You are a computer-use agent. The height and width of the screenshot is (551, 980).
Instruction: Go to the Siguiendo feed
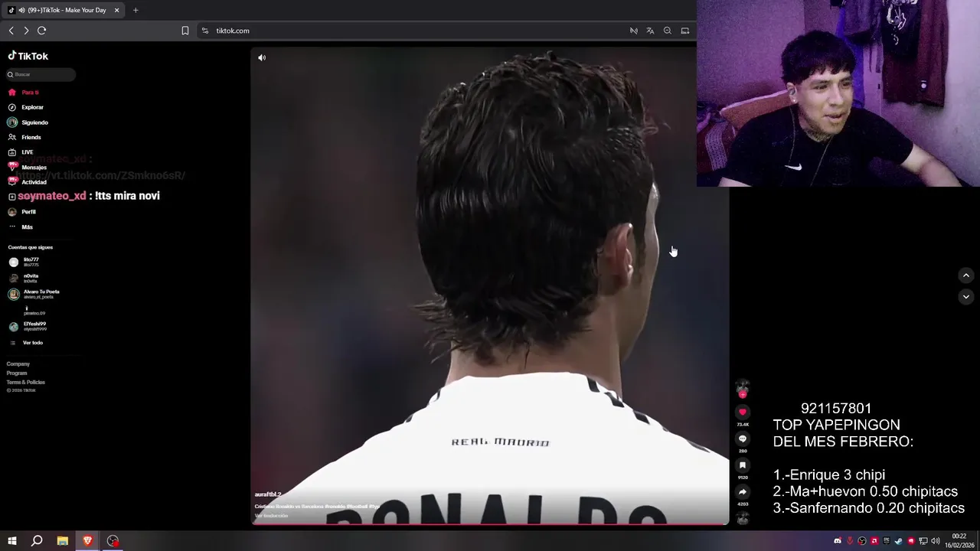click(28, 122)
